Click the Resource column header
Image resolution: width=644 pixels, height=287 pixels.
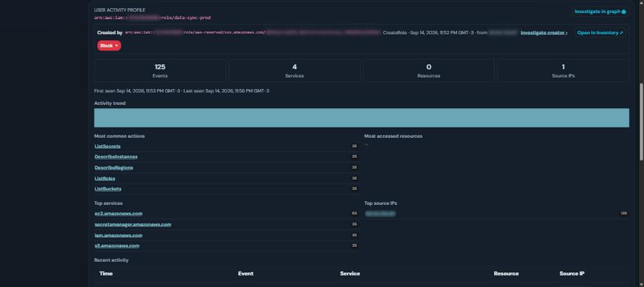point(506,273)
